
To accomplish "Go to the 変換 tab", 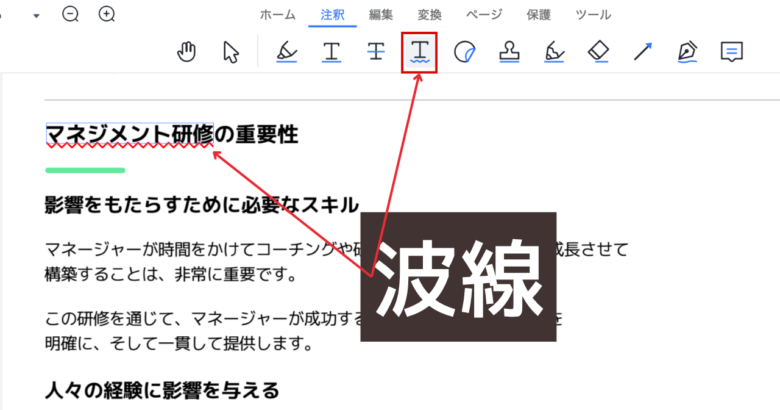I will click(x=429, y=15).
